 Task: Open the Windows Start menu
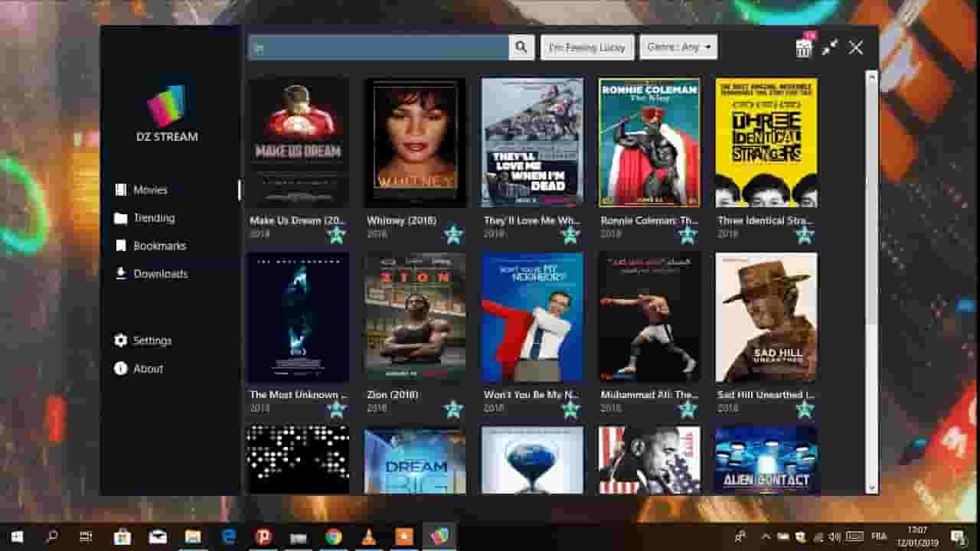coord(17,536)
